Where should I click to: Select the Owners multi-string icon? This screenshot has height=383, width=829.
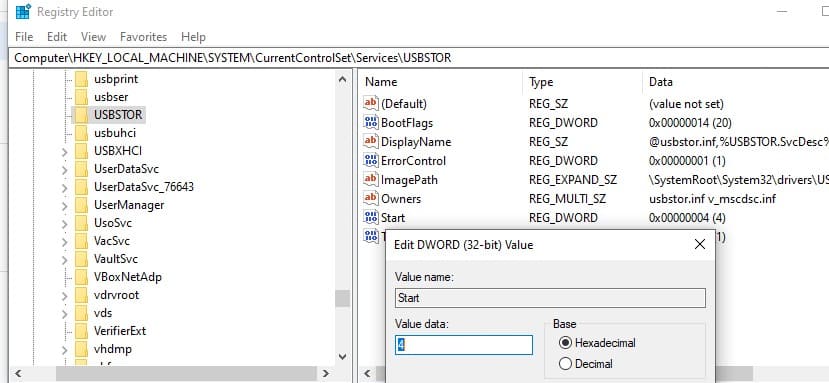[x=371, y=199]
